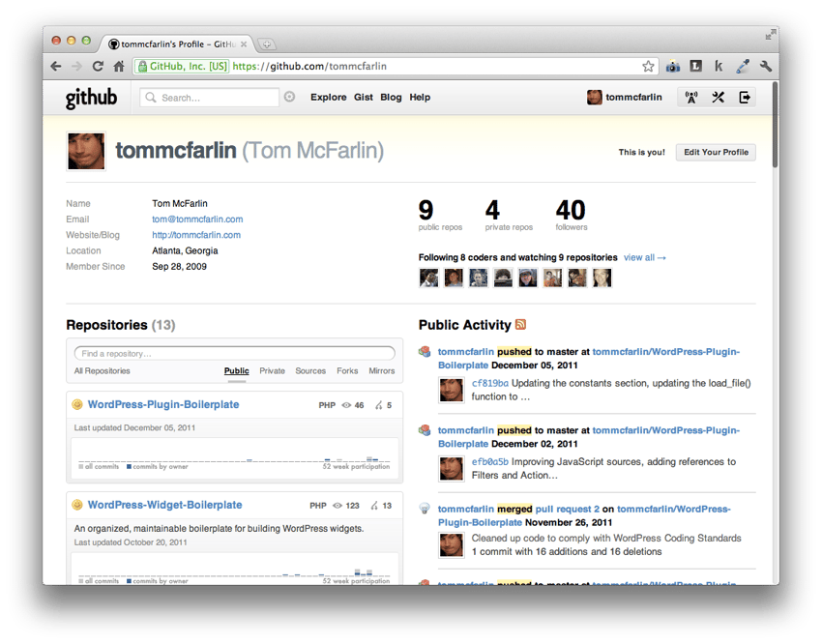Open the Explore menu item
The height and width of the screenshot is (644, 822).
point(328,98)
